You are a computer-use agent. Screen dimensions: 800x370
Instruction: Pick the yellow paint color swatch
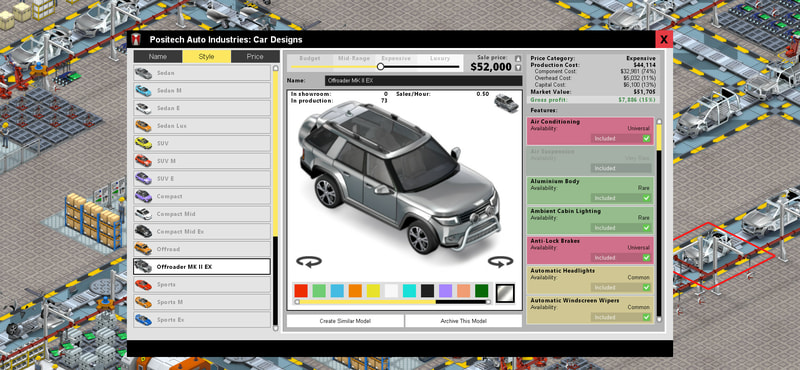pyautogui.click(x=373, y=291)
